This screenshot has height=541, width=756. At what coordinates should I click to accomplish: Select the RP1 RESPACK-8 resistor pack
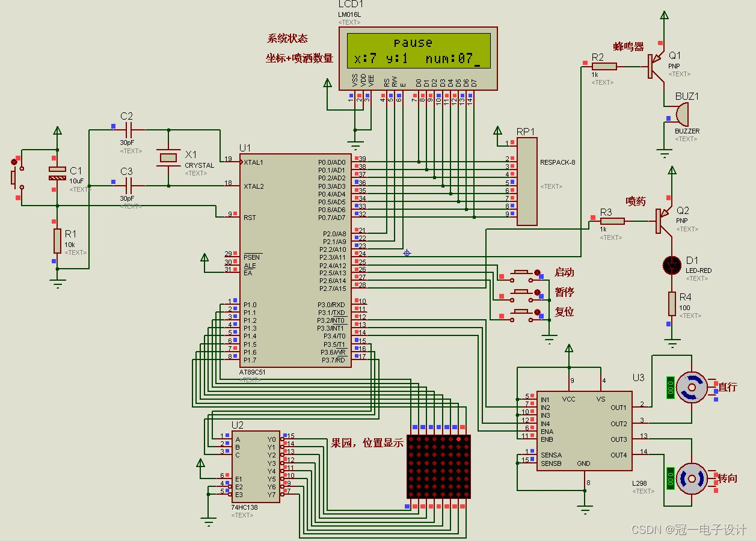527,181
